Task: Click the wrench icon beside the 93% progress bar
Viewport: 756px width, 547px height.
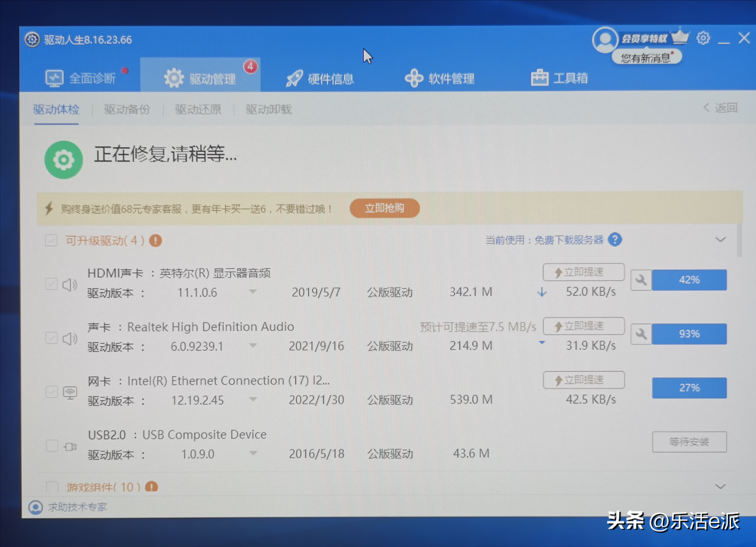Action: 641,334
